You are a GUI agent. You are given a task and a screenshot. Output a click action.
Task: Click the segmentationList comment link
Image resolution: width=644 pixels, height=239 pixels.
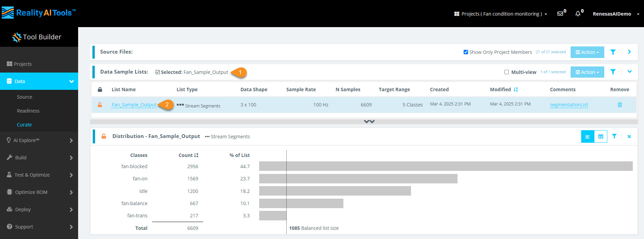[569, 105]
